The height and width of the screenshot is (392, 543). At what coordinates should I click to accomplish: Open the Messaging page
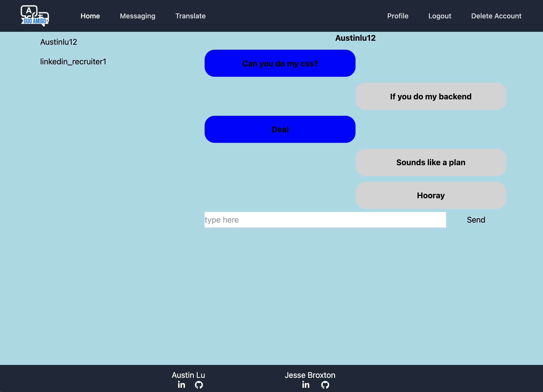pos(137,16)
